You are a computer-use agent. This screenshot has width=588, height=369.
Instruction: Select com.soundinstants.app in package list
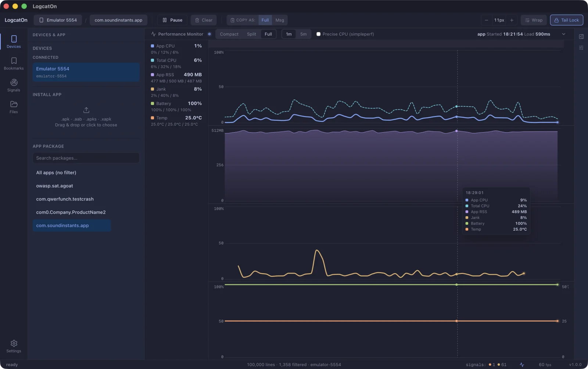click(x=72, y=225)
